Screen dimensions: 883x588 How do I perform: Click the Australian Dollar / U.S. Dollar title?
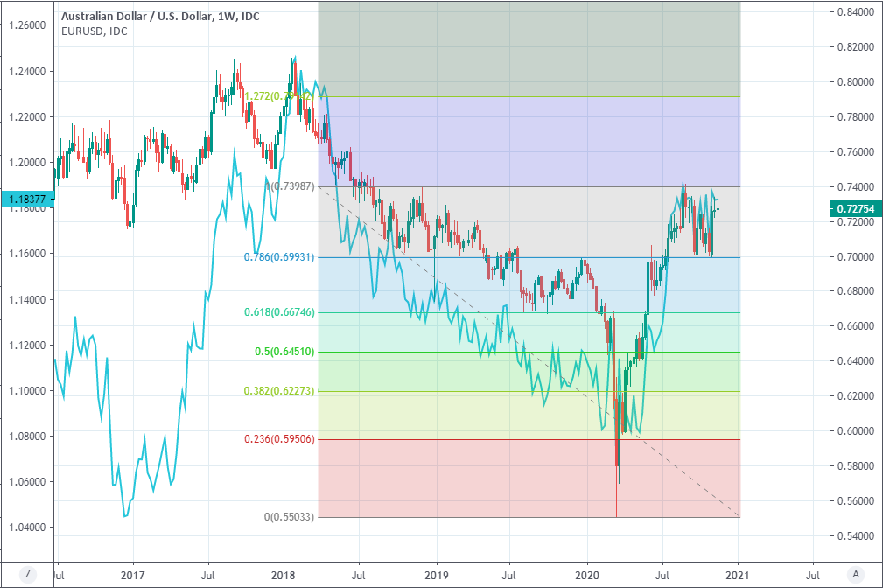137,16
